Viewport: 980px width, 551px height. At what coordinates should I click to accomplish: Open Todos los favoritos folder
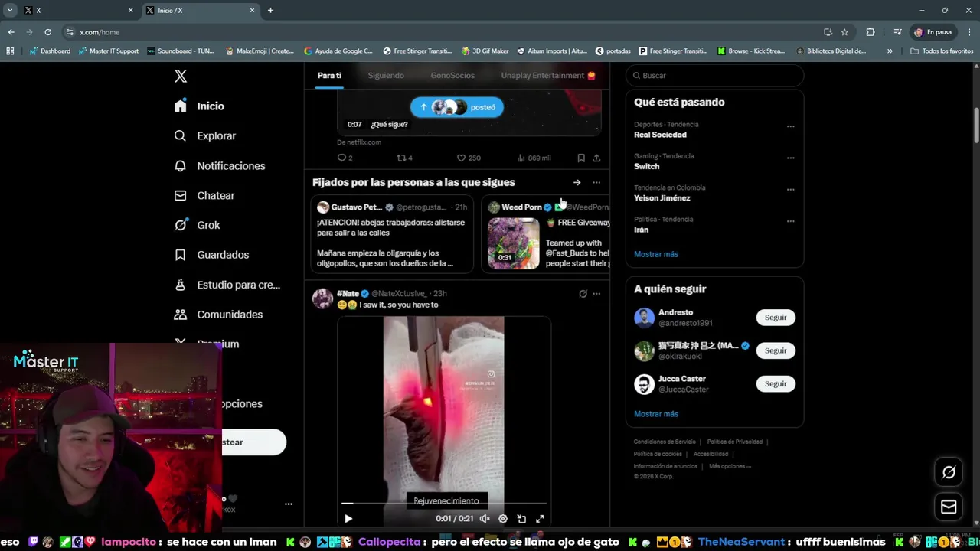(x=942, y=51)
